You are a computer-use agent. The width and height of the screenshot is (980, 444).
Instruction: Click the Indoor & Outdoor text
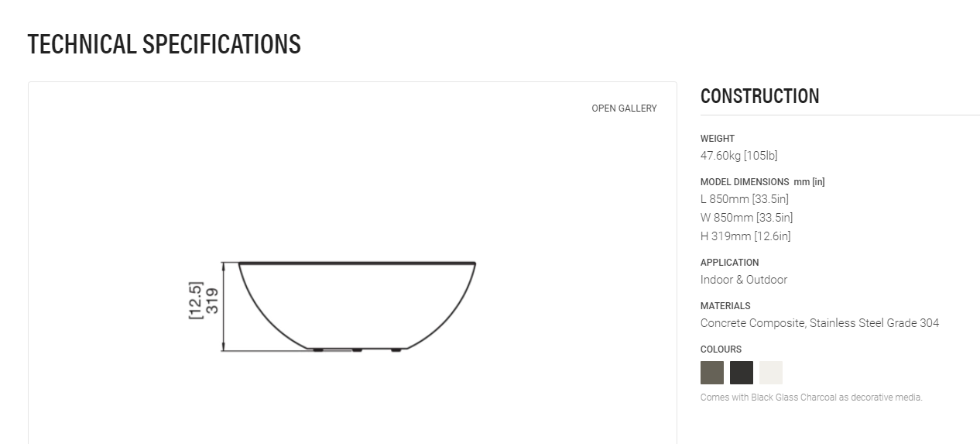tap(744, 280)
